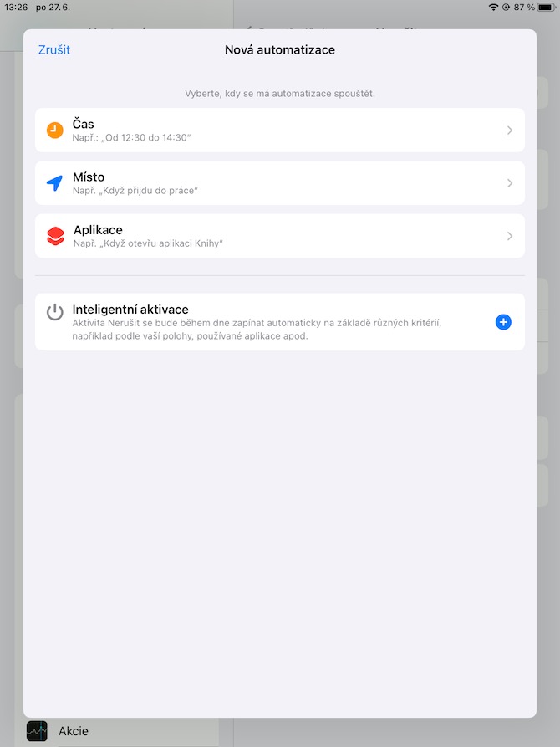Image resolution: width=560 pixels, height=747 pixels.
Task: Expand the Aplikace row chevron
Action: (x=510, y=236)
